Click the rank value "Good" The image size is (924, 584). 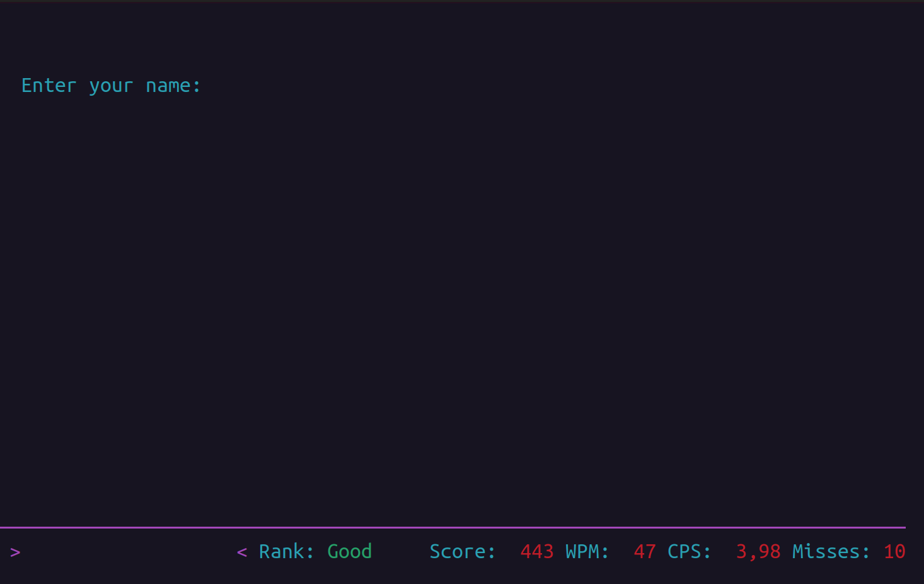(350, 551)
